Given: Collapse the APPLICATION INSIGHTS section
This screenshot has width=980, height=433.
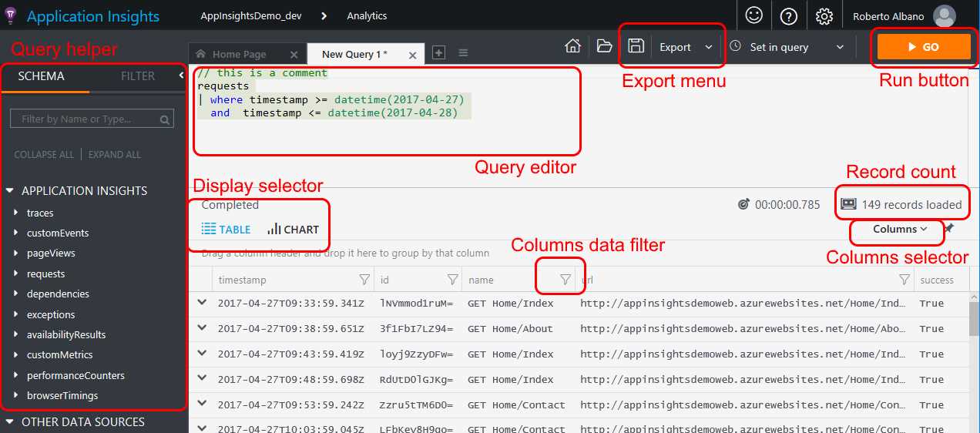Looking at the screenshot, I should coord(11,190).
